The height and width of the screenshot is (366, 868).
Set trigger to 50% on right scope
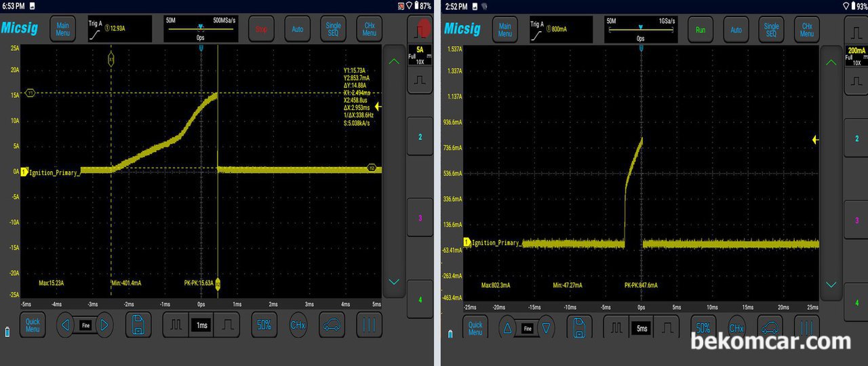point(703,328)
